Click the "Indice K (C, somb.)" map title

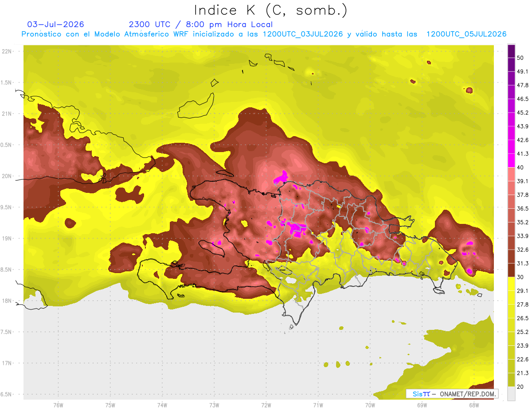pyautogui.click(x=270, y=11)
